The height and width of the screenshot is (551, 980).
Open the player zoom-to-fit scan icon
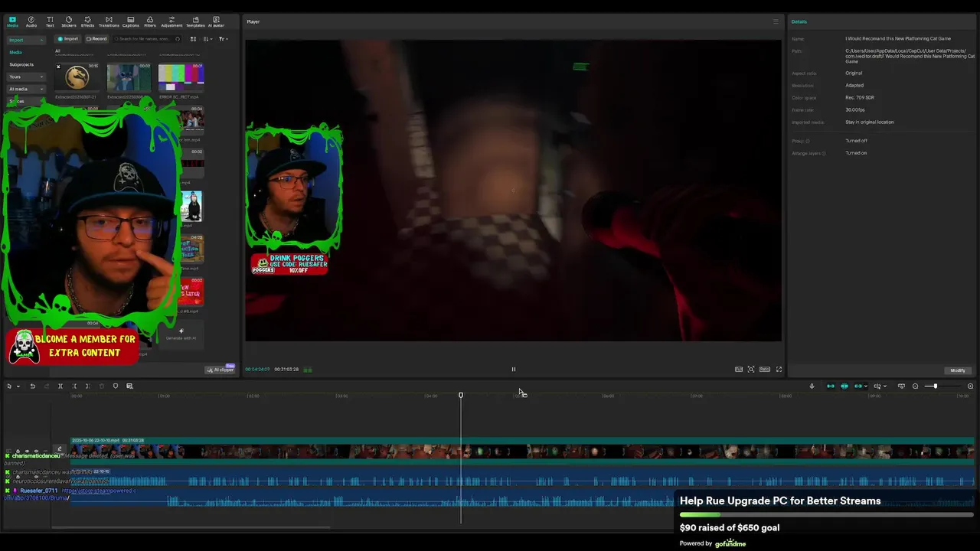(x=751, y=370)
